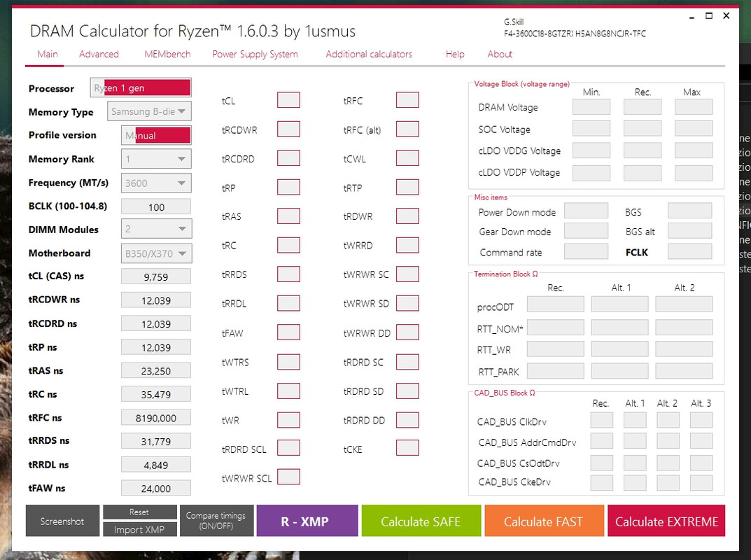Click the tRFC timing output box
Image resolution: width=751 pixels, height=560 pixels.
point(407,100)
